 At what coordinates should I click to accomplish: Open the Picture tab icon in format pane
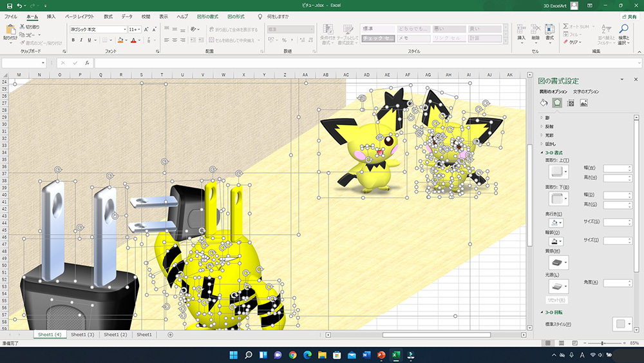[x=583, y=103]
